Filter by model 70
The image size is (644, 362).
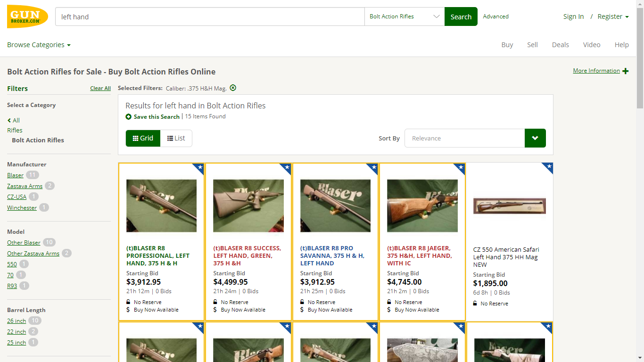tap(10, 275)
